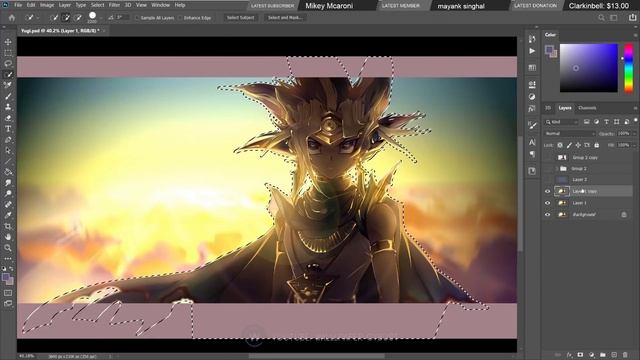
Task: Open the Normal blend mode dropdown
Action: 570,133
